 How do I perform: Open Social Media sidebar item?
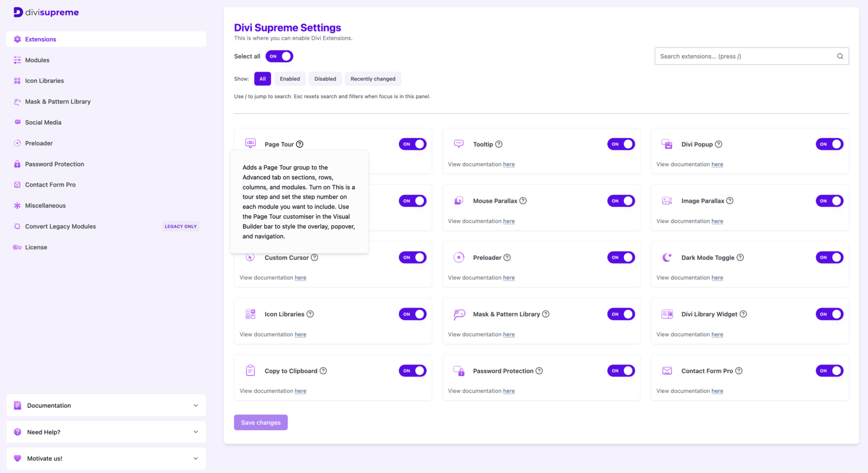[106, 123]
